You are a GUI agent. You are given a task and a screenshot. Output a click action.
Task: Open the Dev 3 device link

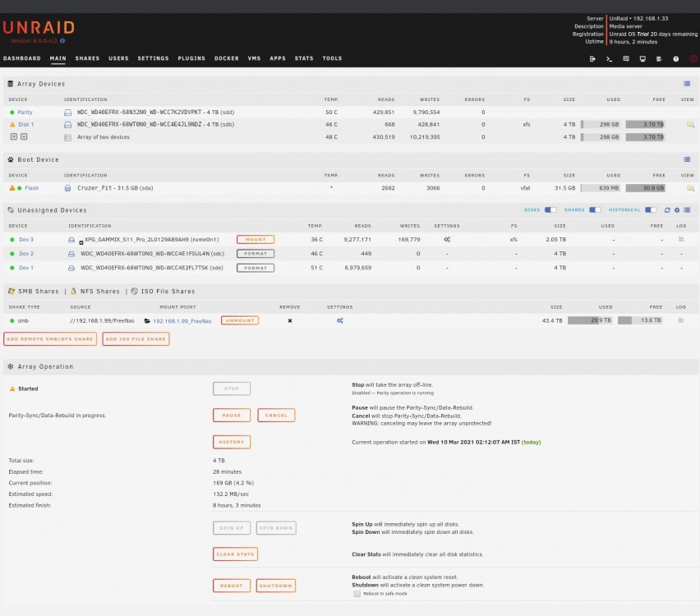tap(26, 240)
